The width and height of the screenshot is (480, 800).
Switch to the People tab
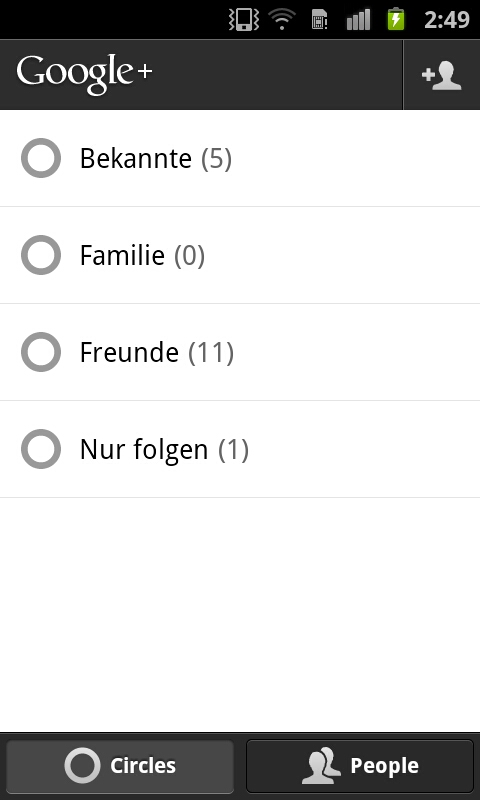[360, 766]
